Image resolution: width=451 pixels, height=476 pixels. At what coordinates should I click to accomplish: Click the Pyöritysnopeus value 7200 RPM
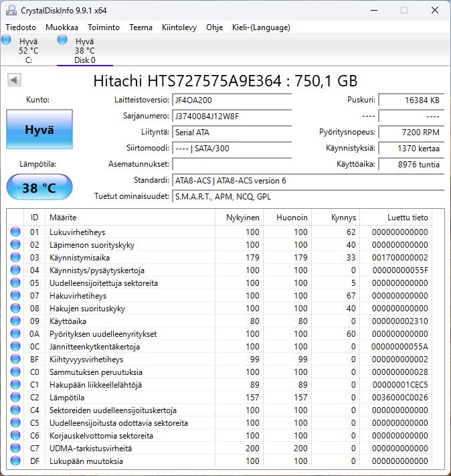tap(412, 132)
